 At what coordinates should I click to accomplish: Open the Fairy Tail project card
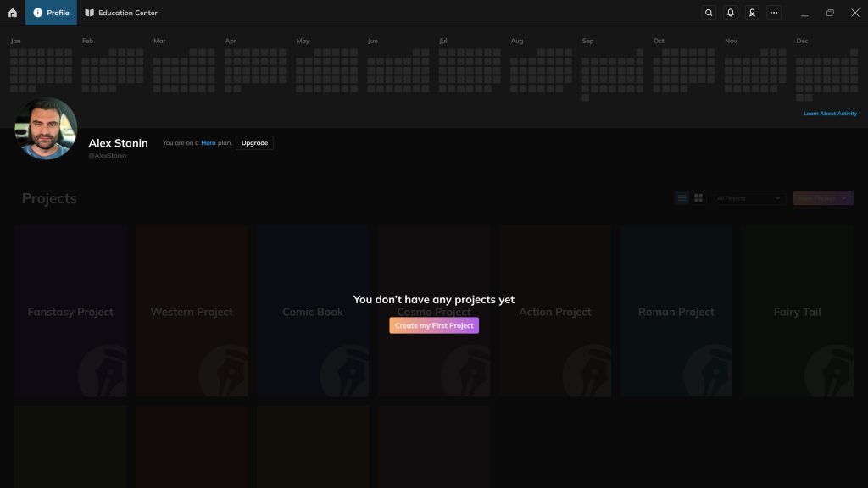coord(797,311)
